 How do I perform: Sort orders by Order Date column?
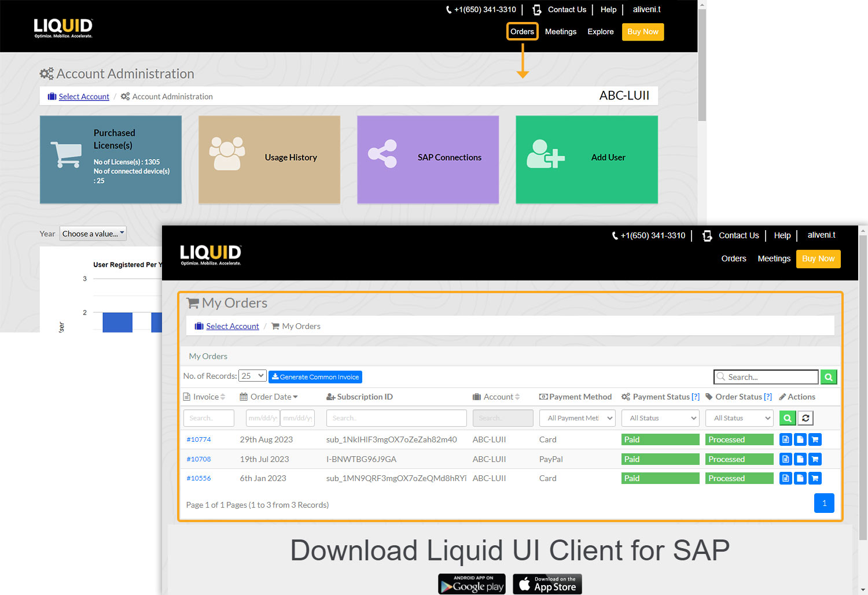269,397
